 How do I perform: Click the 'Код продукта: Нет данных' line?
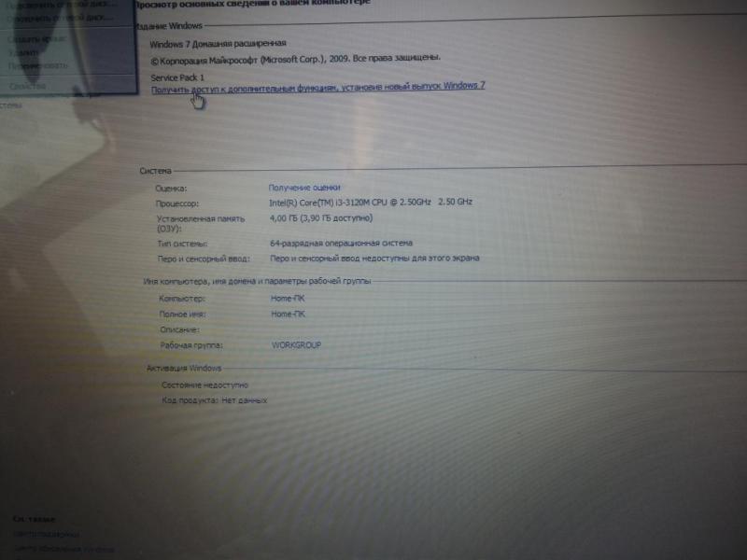(x=214, y=400)
